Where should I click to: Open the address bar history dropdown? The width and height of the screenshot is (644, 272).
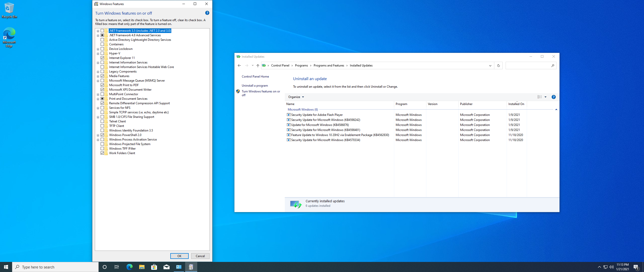[490, 65]
